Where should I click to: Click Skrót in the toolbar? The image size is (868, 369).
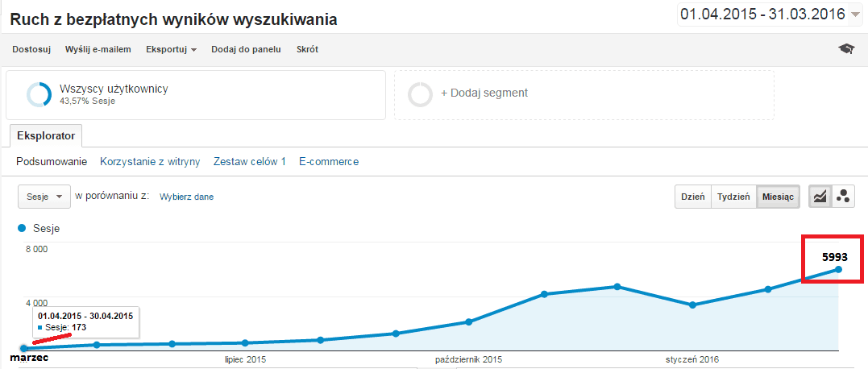[307, 49]
